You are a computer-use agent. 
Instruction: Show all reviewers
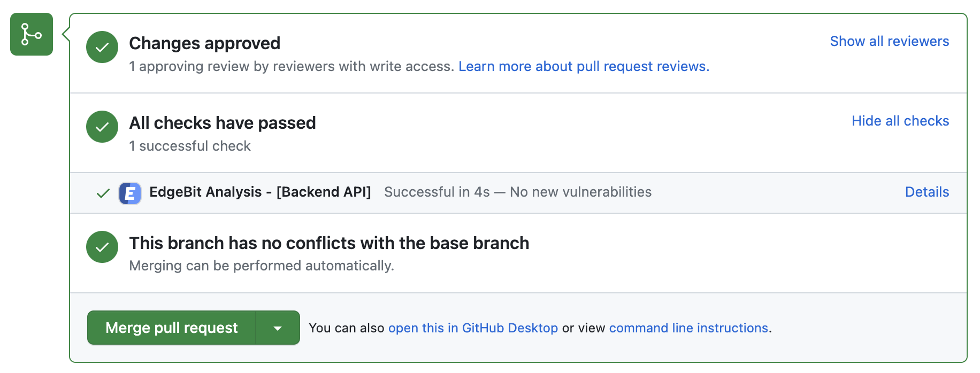click(x=890, y=41)
